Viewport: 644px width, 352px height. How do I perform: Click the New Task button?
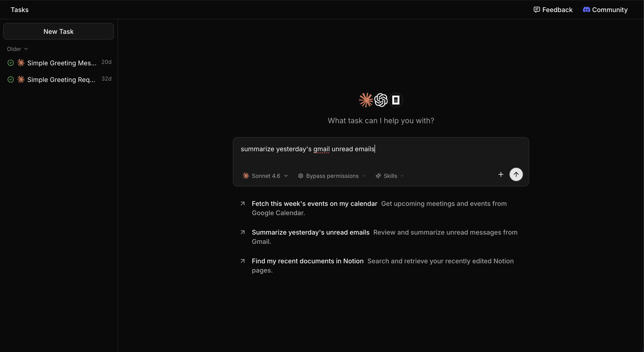[x=59, y=31]
